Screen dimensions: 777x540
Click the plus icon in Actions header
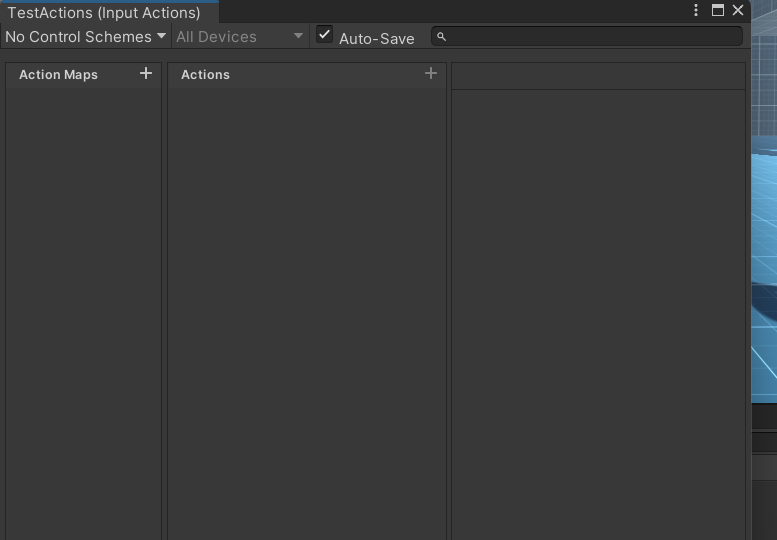coord(431,74)
